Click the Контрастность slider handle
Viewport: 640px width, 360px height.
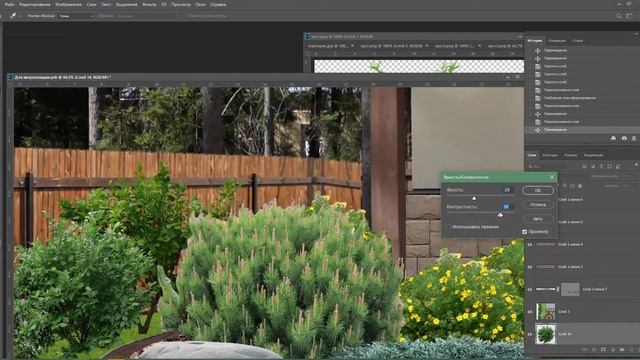tap(500, 215)
